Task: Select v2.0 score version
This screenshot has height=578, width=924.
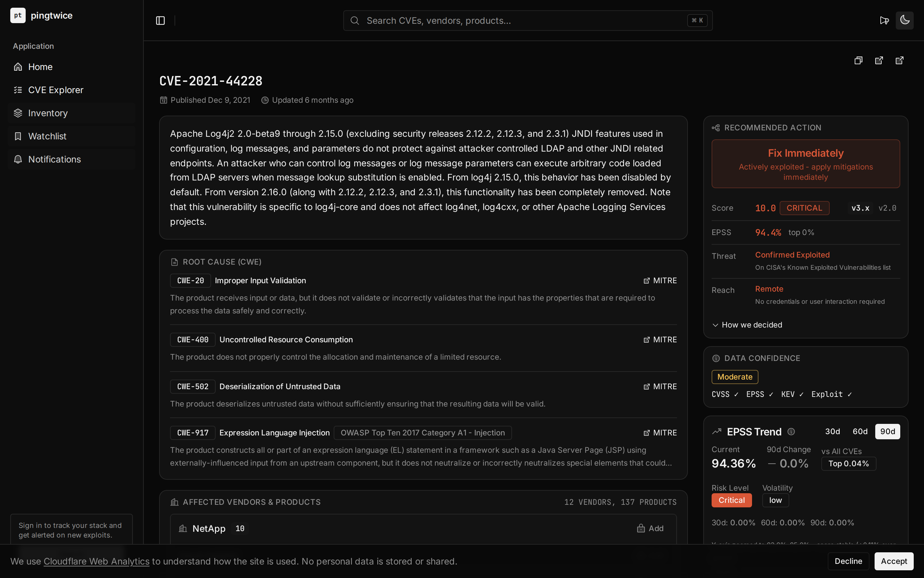Action: (887, 208)
